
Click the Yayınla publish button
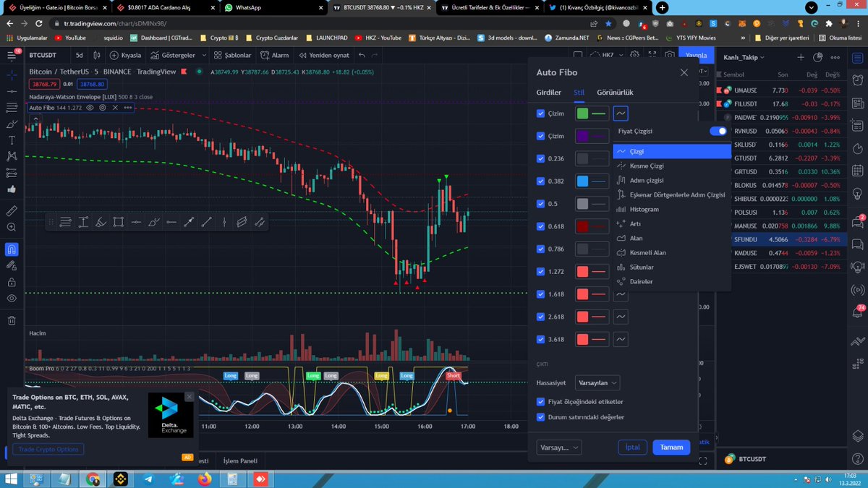click(696, 55)
